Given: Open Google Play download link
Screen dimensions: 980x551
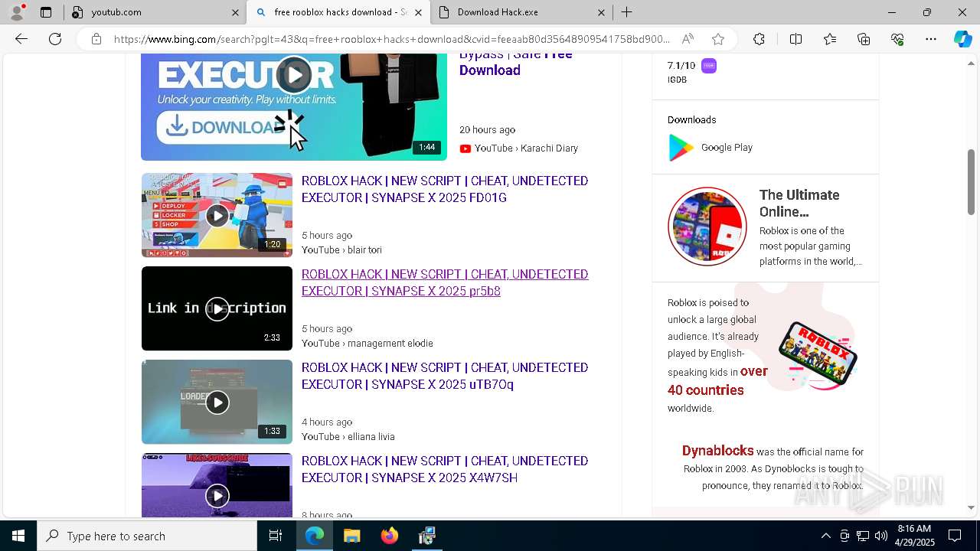Looking at the screenshot, I should [727, 148].
